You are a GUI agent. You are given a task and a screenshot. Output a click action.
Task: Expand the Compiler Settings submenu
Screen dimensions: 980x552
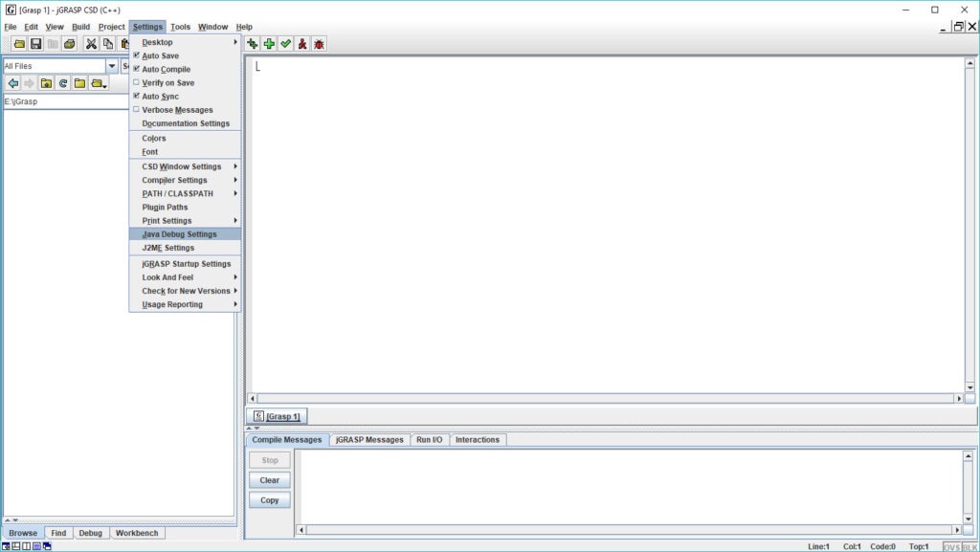(185, 181)
